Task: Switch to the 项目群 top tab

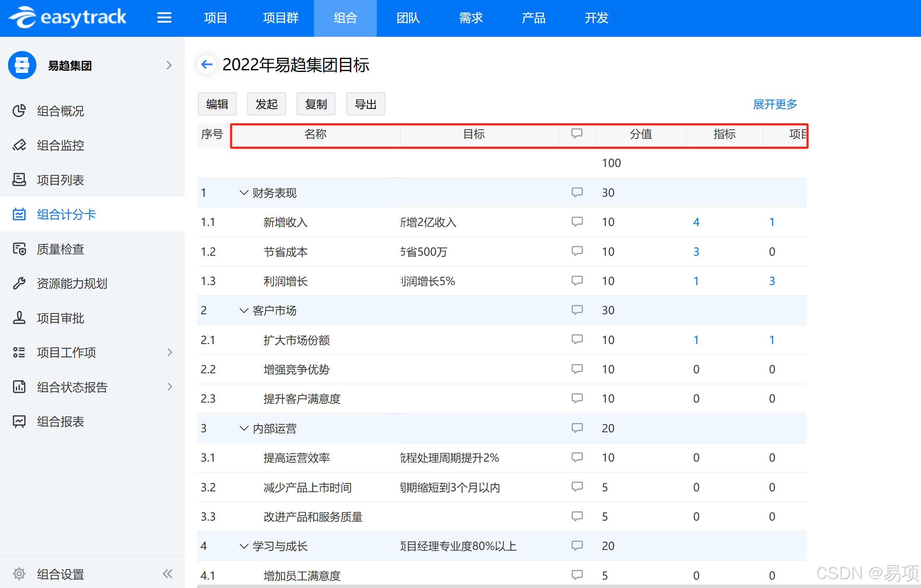Action: tap(280, 18)
